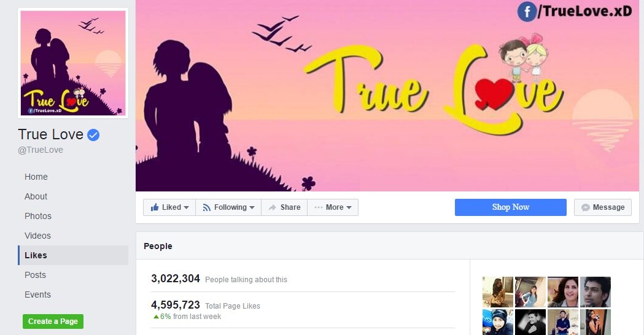Expand the Liked dropdown arrow
The width and height of the screenshot is (644, 335).
point(186,208)
